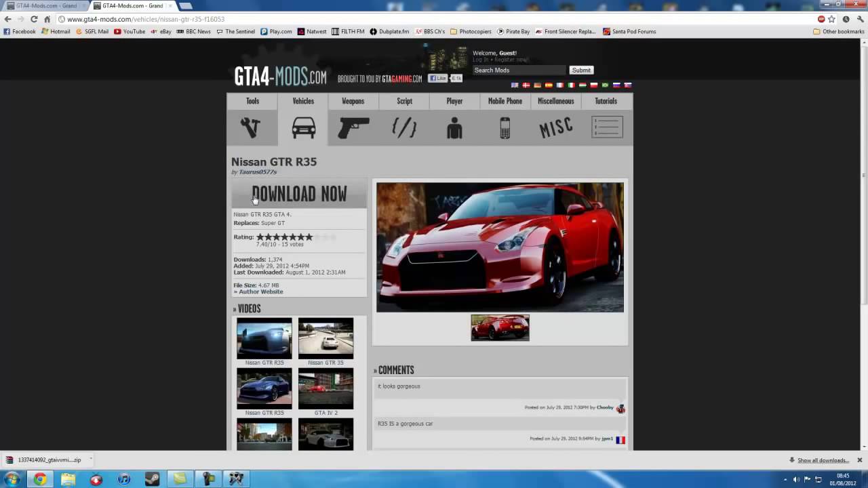Image resolution: width=868 pixels, height=488 pixels.
Task: Click the Facebook Like button
Action: point(438,79)
